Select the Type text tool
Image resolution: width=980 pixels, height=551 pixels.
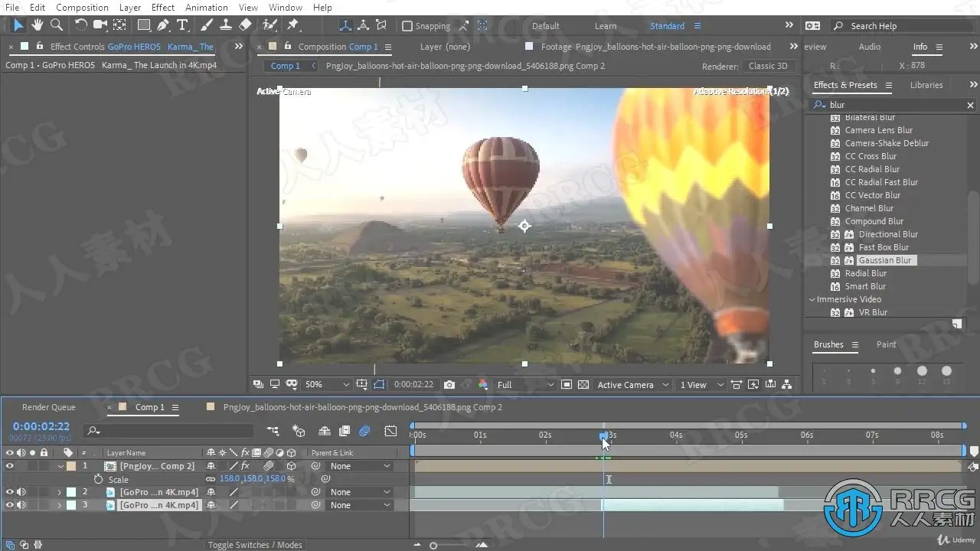[x=182, y=25]
